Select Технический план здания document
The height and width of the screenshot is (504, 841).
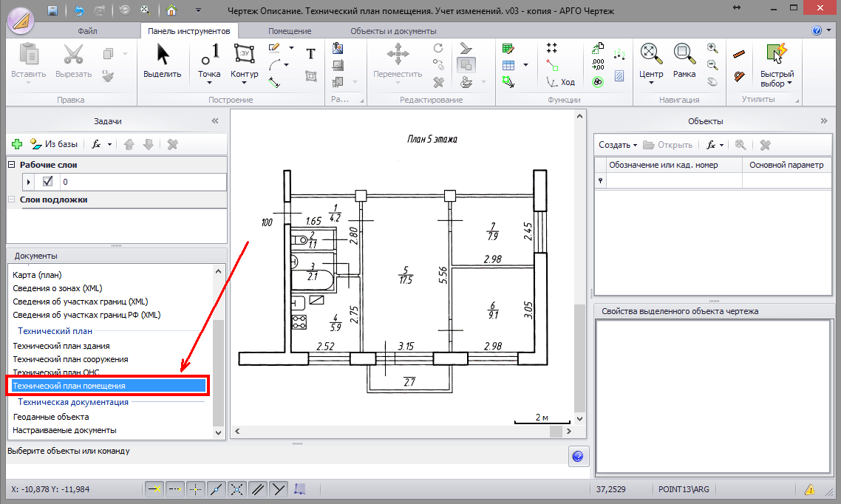(x=61, y=346)
